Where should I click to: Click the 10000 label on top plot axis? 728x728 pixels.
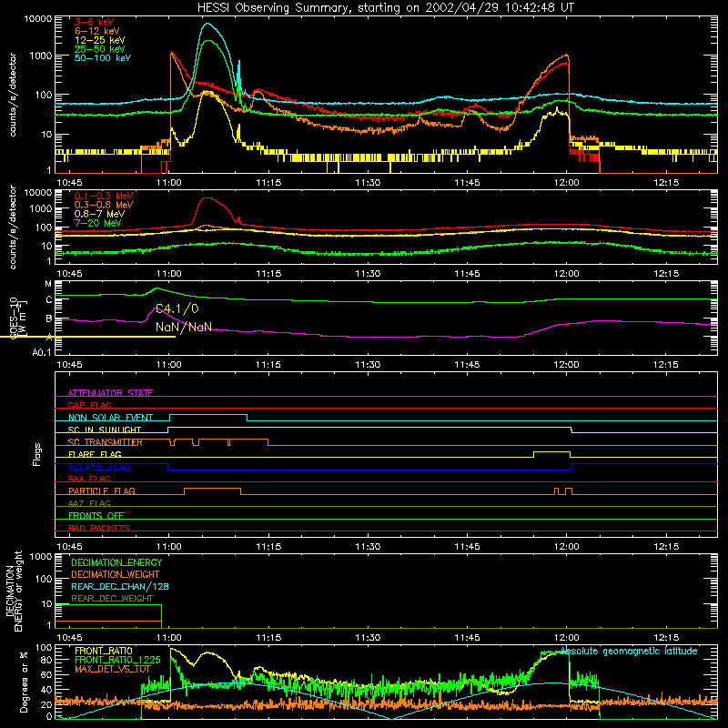(38, 19)
